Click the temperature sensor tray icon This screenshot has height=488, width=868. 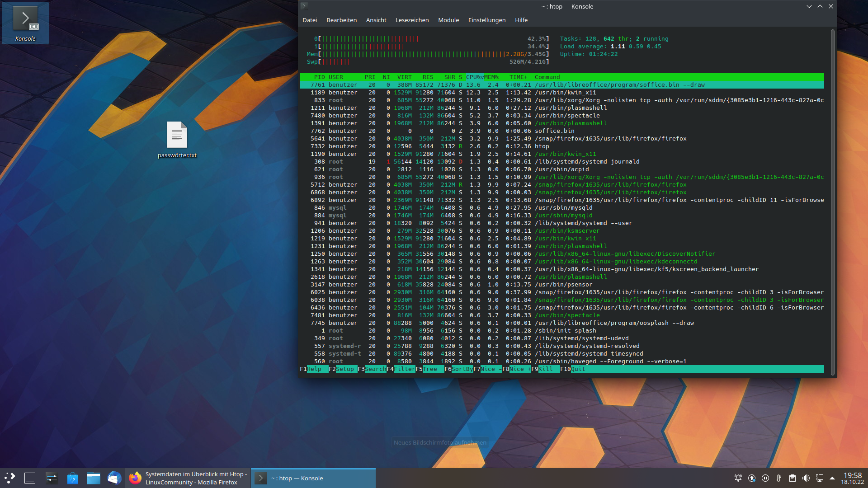tap(779, 478)
